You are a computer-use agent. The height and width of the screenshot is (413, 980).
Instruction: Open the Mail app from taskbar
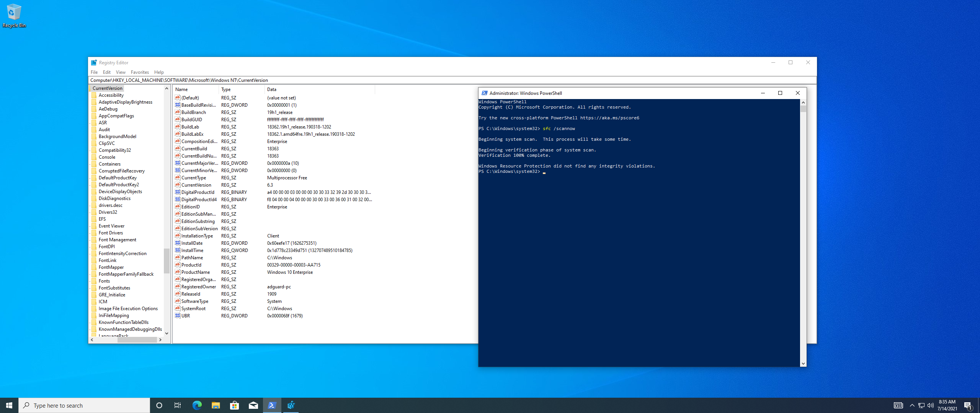point(253,405)
